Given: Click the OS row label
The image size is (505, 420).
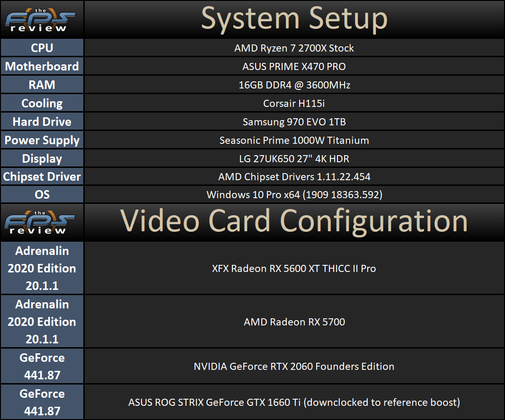Looking at the screenshot, I should [x=42, y=194].
